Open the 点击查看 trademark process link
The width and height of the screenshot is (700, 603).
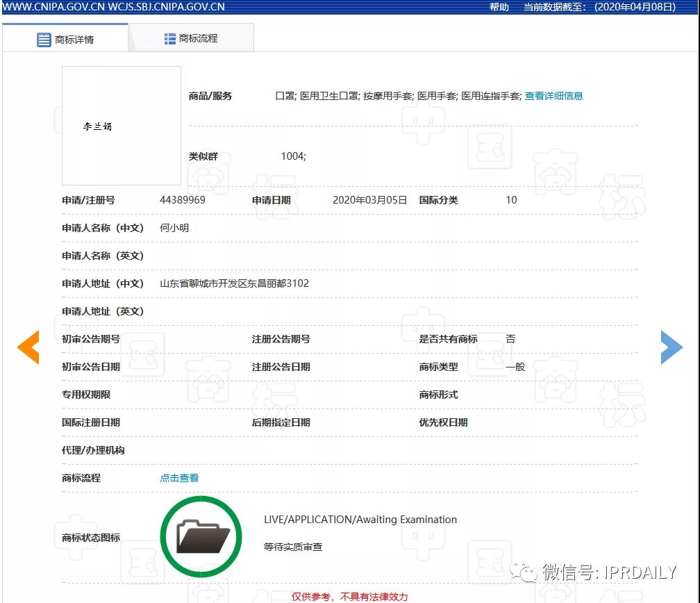click(179, 478)
